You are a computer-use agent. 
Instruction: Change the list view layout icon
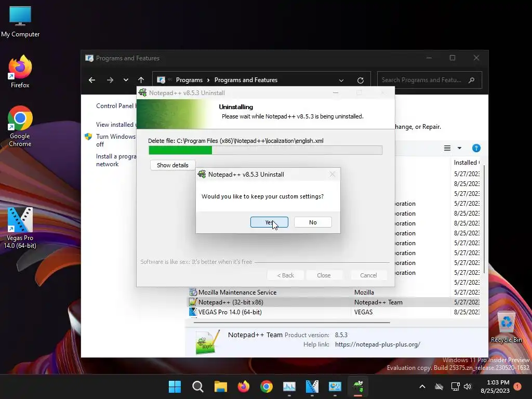(447, 148)
